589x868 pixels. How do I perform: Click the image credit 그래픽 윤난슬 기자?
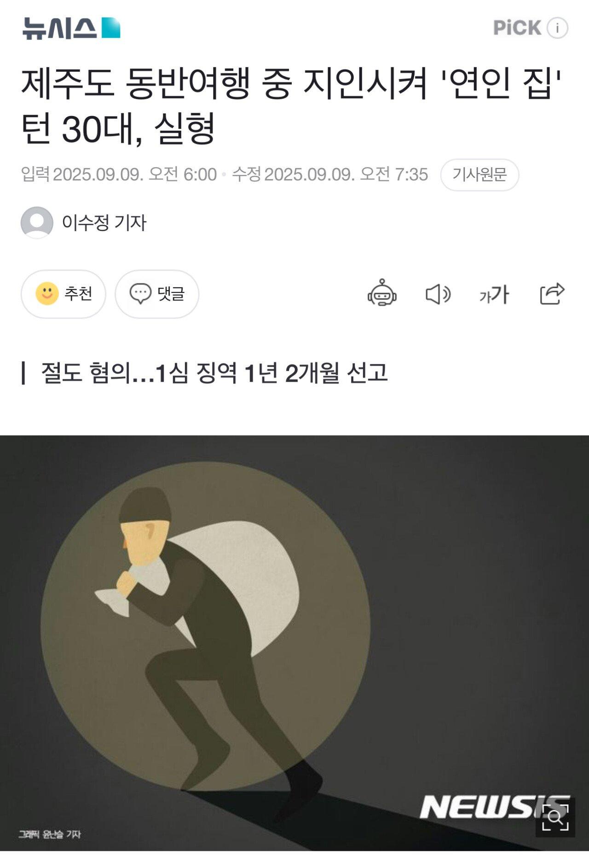(x=50, y=834)
